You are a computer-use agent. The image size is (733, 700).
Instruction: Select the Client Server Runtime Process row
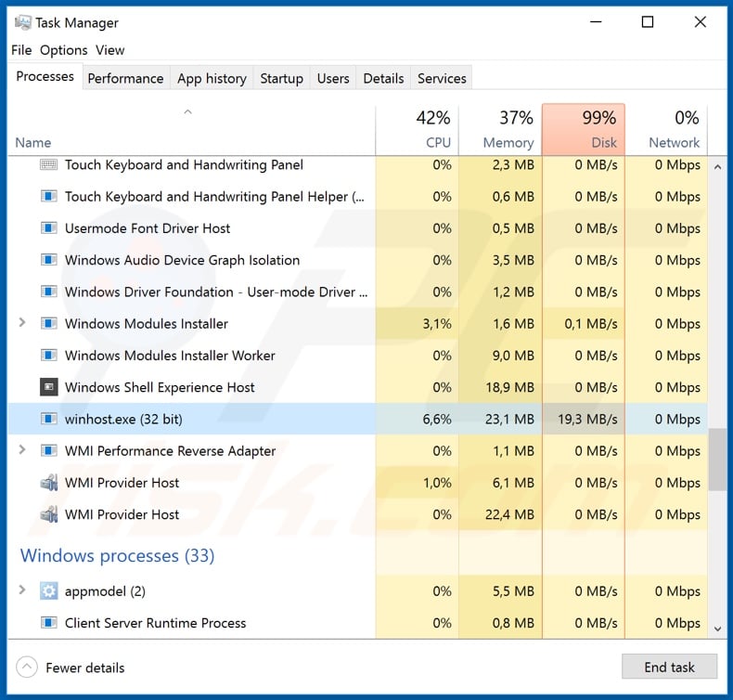[x=357, y=623]
